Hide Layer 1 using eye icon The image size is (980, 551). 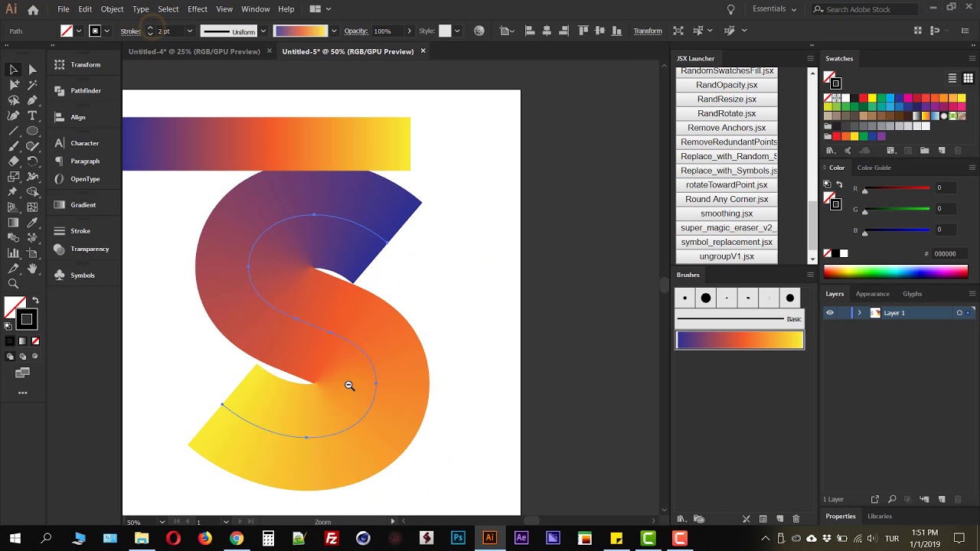coord(829,313)
